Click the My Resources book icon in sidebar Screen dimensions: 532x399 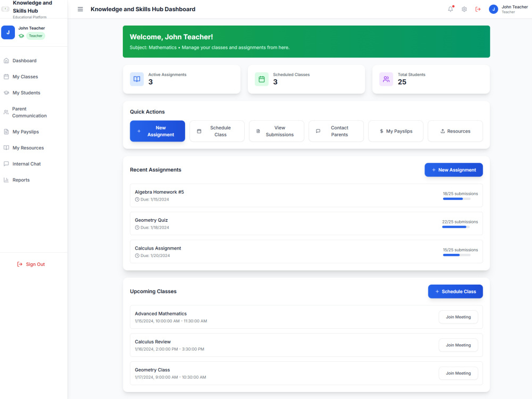6,147
